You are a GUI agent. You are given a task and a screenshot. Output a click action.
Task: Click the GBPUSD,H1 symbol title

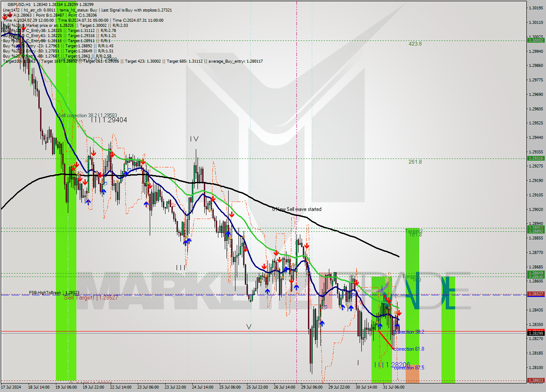point(18,4)
